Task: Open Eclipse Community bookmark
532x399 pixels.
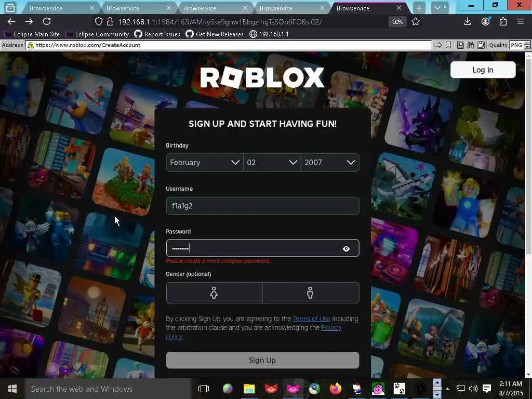Action: pos(97,34)
